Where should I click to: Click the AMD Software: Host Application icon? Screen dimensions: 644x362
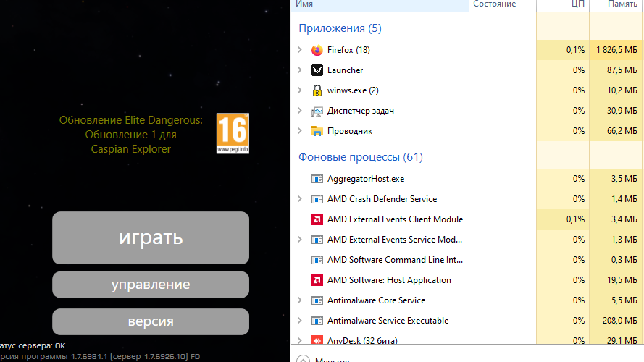coord(317,280)
